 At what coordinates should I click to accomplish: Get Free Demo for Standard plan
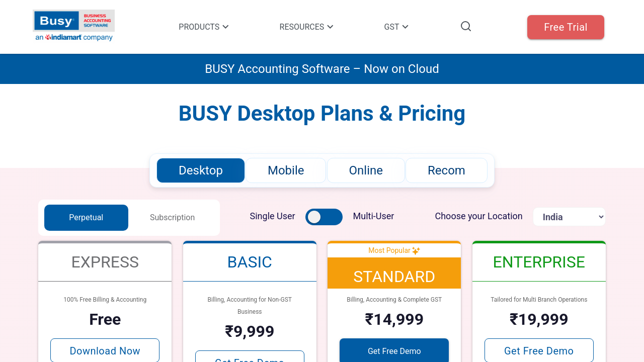[394, 350]
